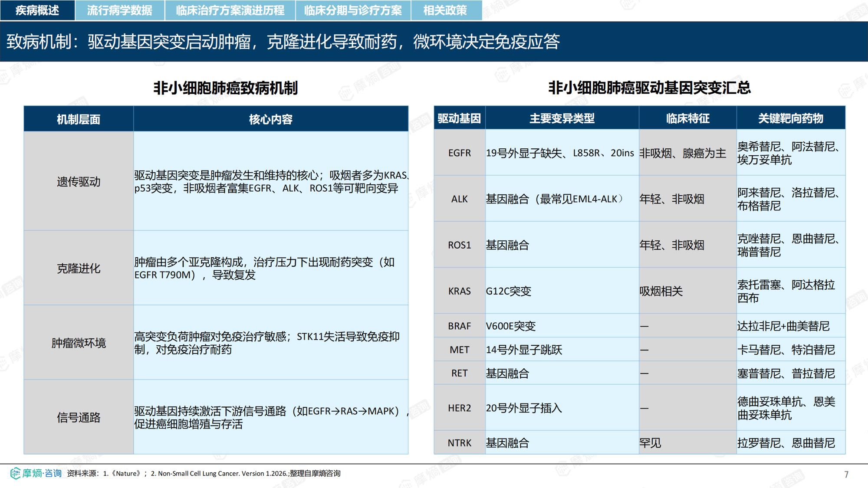Select the MET gene cell
Screen dimensions: 868x488
[x=460, y=349]
